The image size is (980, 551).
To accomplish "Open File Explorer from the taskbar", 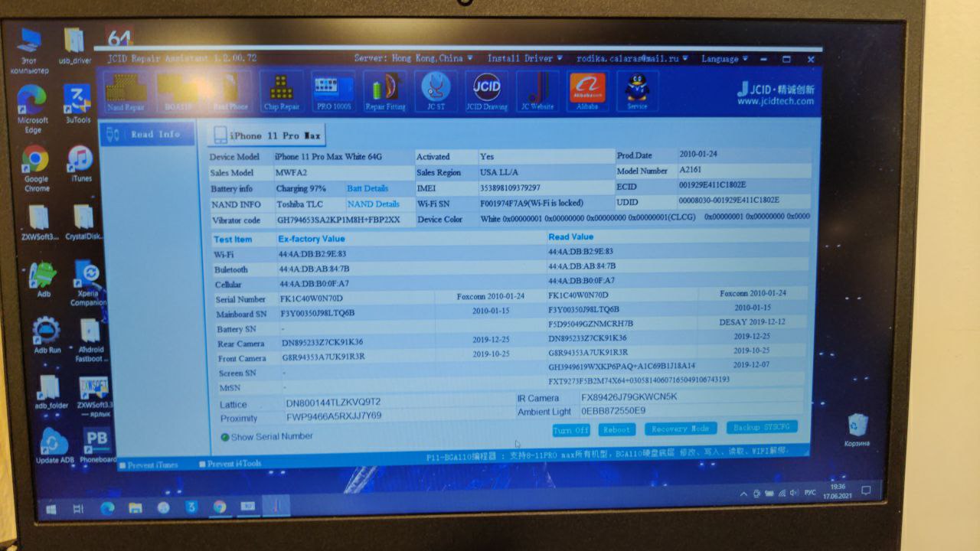I will click(135, 508).
